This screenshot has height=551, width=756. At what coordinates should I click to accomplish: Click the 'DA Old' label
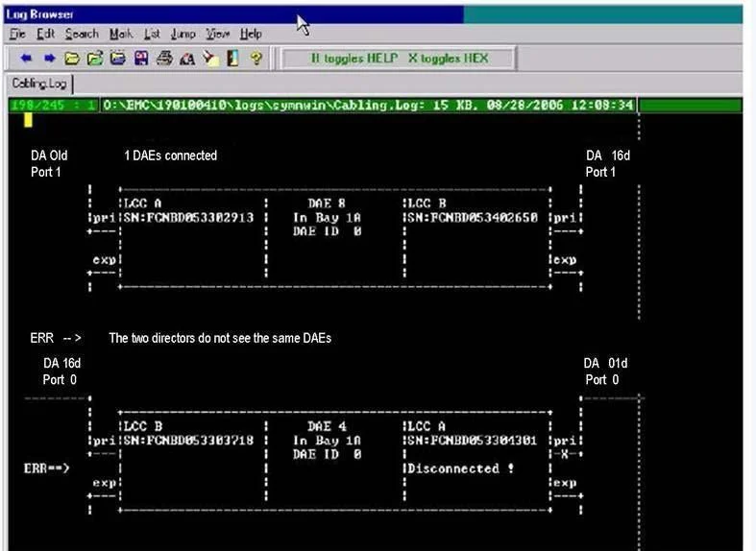tap(49, 156)
